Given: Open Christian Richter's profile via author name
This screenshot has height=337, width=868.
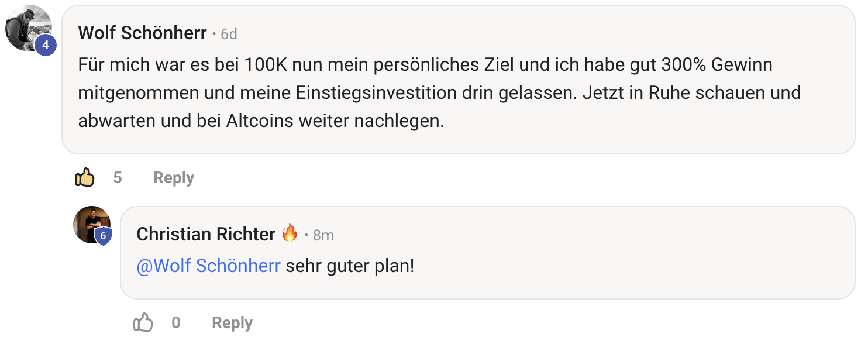Looking at the screenshot, I should tap(206, 235).
